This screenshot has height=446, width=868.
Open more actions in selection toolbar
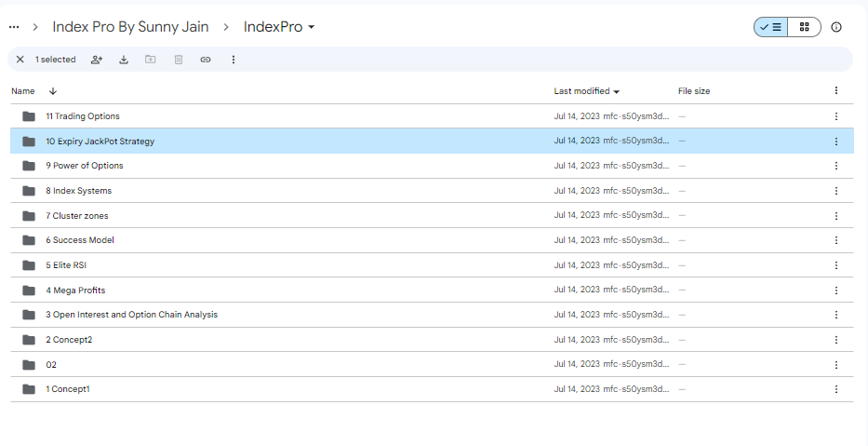click(234, 60)
